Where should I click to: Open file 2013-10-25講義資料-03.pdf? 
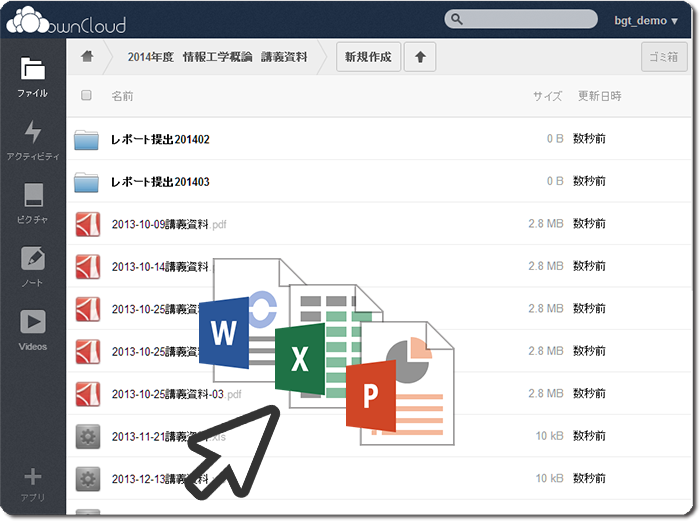(x=176, y=394)
